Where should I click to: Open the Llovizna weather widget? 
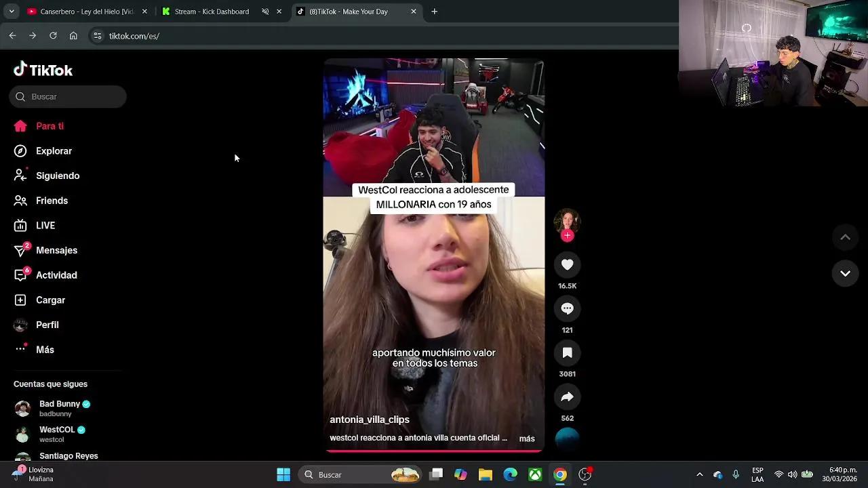coord(32,474)
